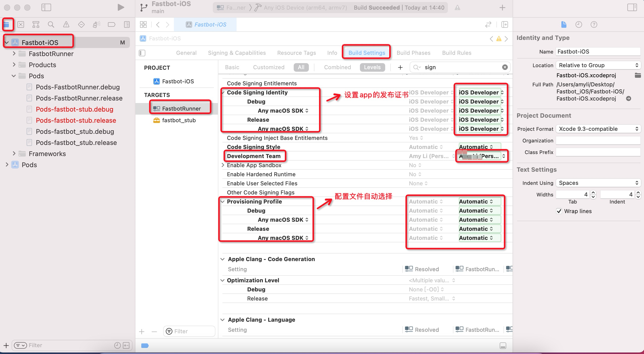The image size is (644, 354).
Task: Open the Issue navigator warning icon
Action: 66,24
